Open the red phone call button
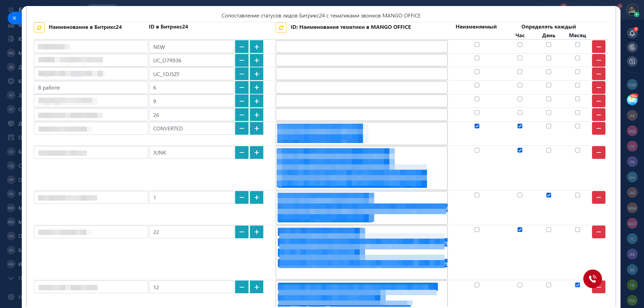This screenshot has width=644, height=308. pyautogui.click(x=593, y=279)
